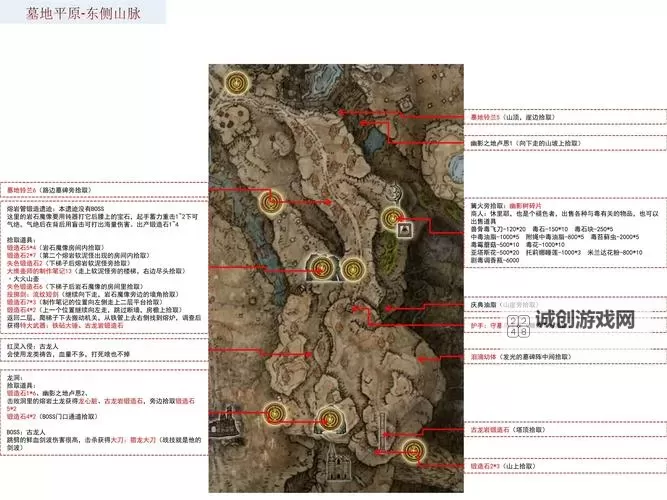Click the label 古龙岩锻造石（塔顶拾取）
Viewport: 667px width, 500px height.
tap(507, 430)
